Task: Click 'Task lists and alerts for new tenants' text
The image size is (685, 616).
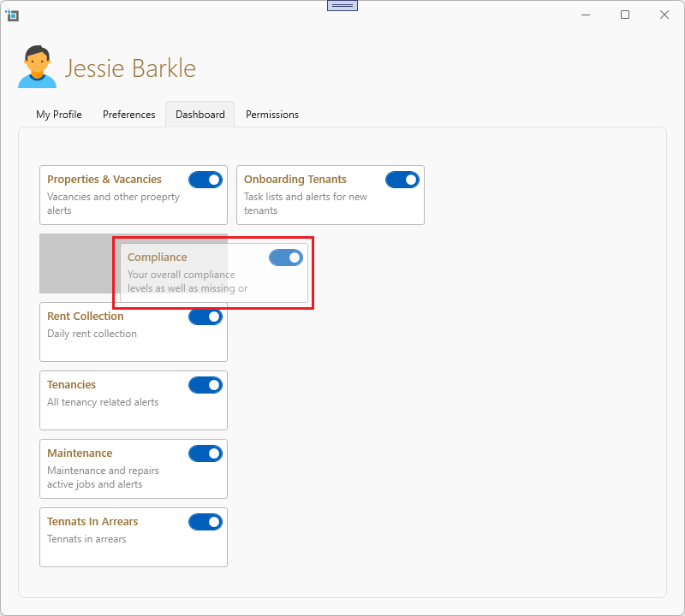Action: click(x=306, y=204)
